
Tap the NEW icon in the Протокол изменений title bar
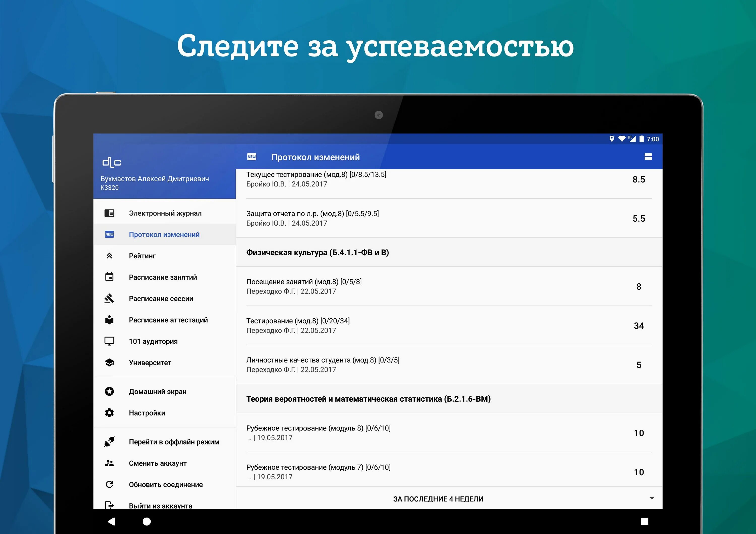point(251,157)
